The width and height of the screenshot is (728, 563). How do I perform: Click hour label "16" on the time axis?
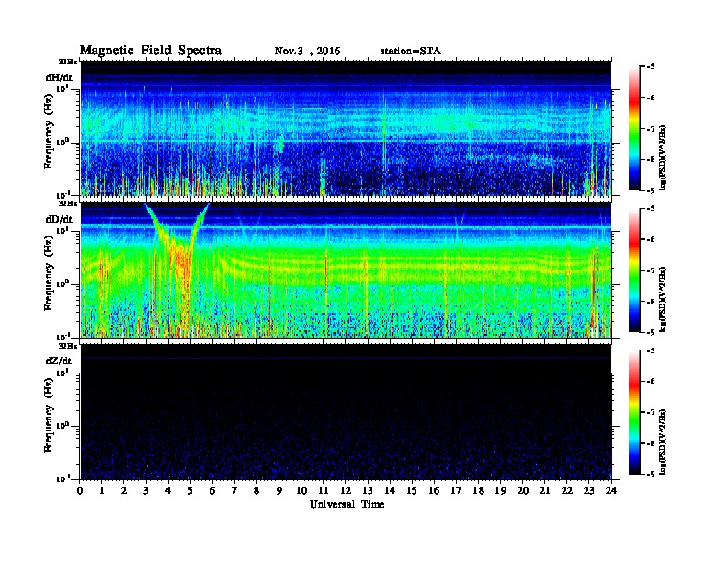tap(434, 491)
